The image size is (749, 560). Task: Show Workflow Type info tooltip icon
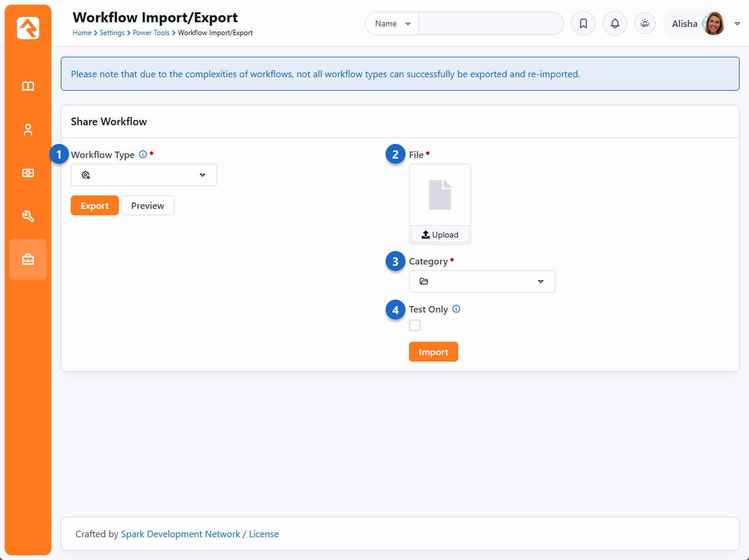[143, 154]
